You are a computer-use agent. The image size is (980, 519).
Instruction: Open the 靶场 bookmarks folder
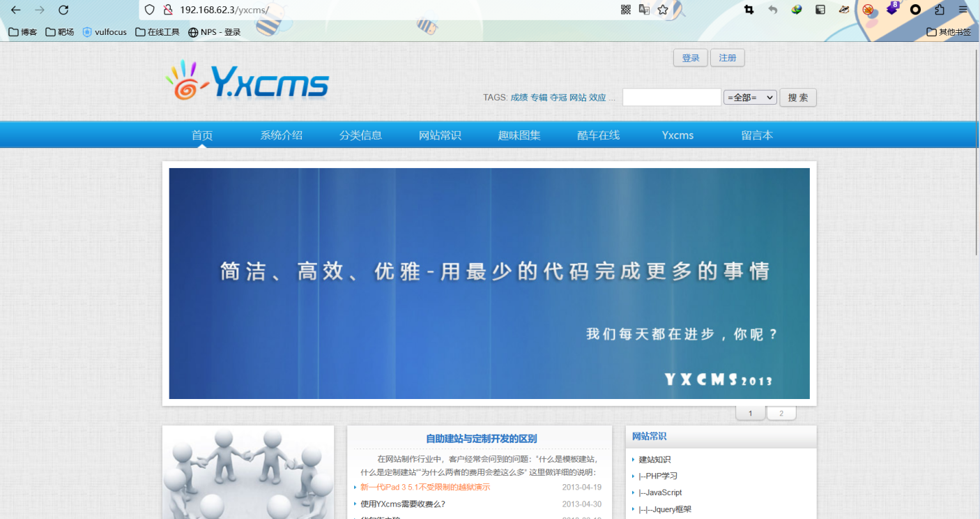(x=60, y=31)
